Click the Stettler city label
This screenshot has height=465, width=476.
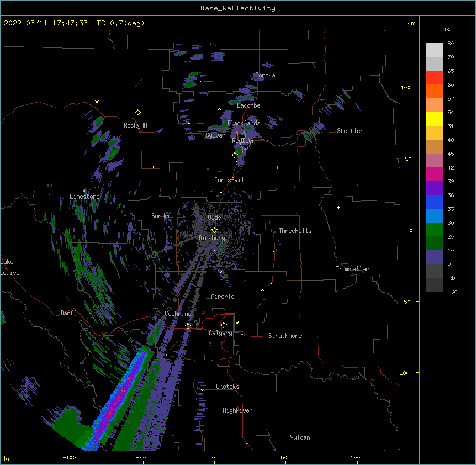pyautogui.click(x=350, y=131)
